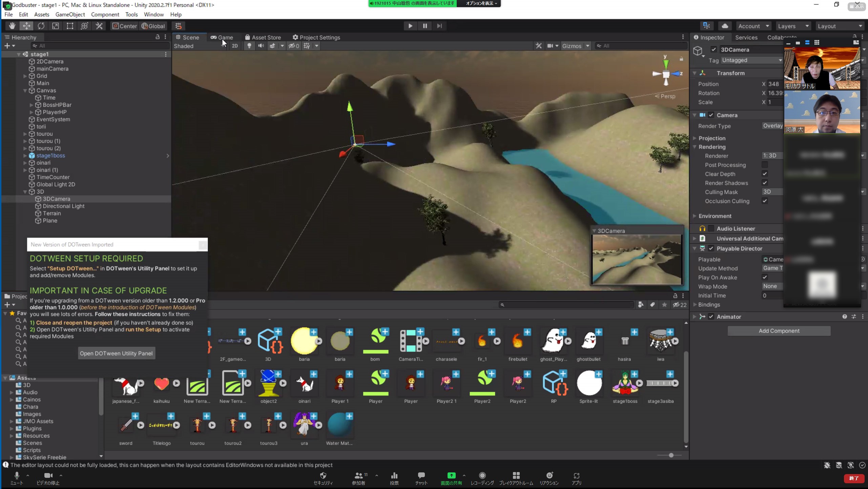Toggle grid snapping icon in toolbar
The image size is (868, 489).
pyautogui.click(x=179, y=26)
